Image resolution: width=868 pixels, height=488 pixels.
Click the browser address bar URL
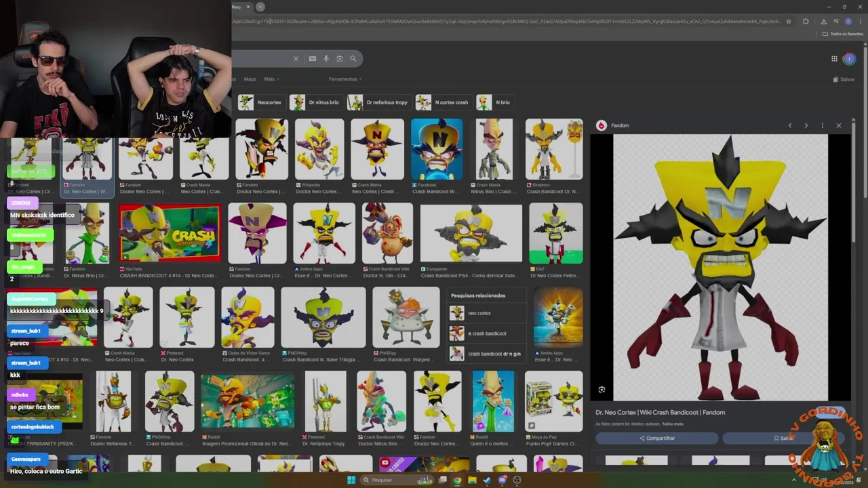point(505,22)
